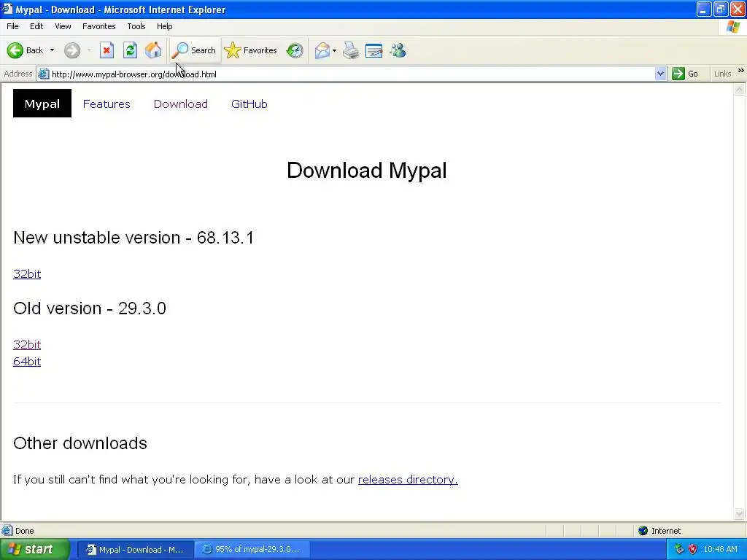
Task: Click the IE icon in the title bar
Action: point(7,9)
